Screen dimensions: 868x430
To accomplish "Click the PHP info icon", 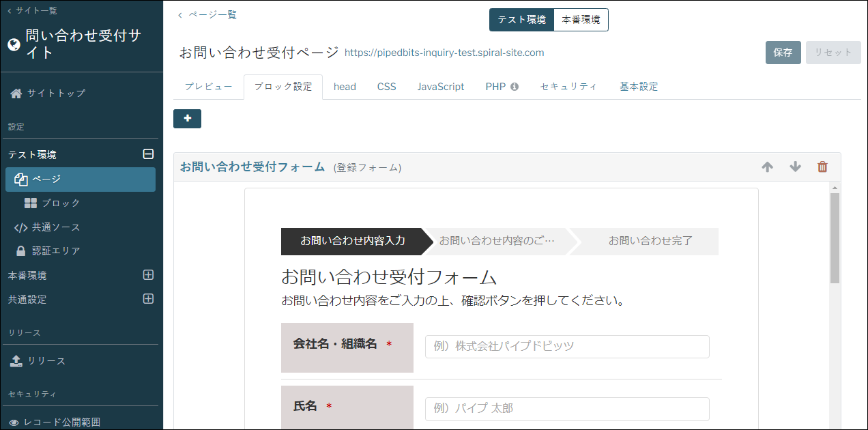I will tap(515, 87).
